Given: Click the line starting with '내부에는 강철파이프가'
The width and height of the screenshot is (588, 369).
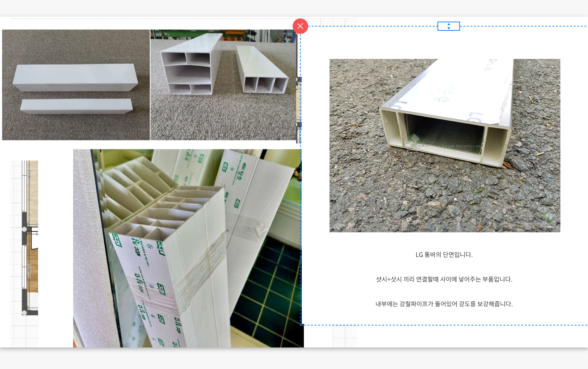Looking at the screenshot, I should (x=444, y=304).
